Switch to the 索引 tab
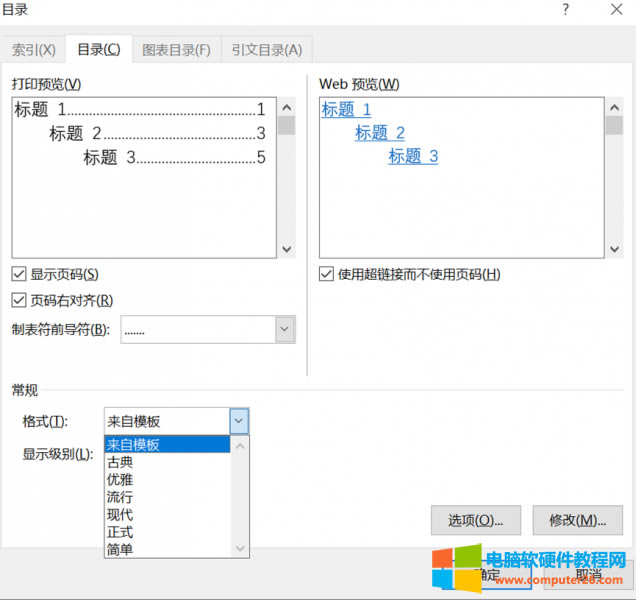This screenshot has width=636, height=600. coord(33,49)
